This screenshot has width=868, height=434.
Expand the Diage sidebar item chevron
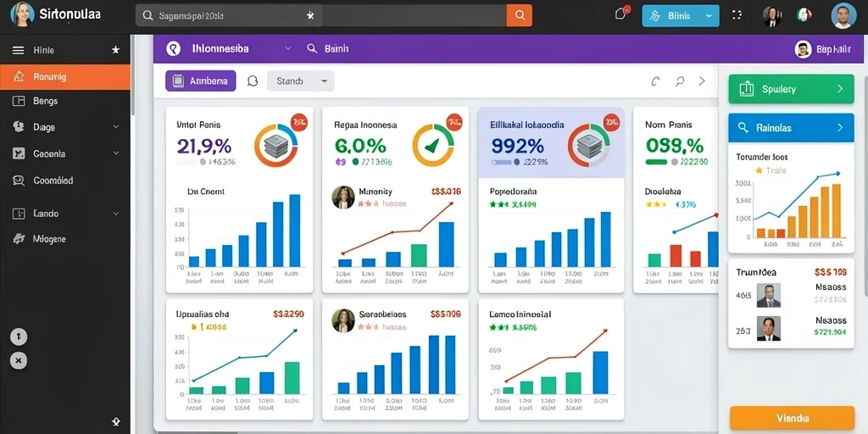pyautogui.click(x=115, y=127)
